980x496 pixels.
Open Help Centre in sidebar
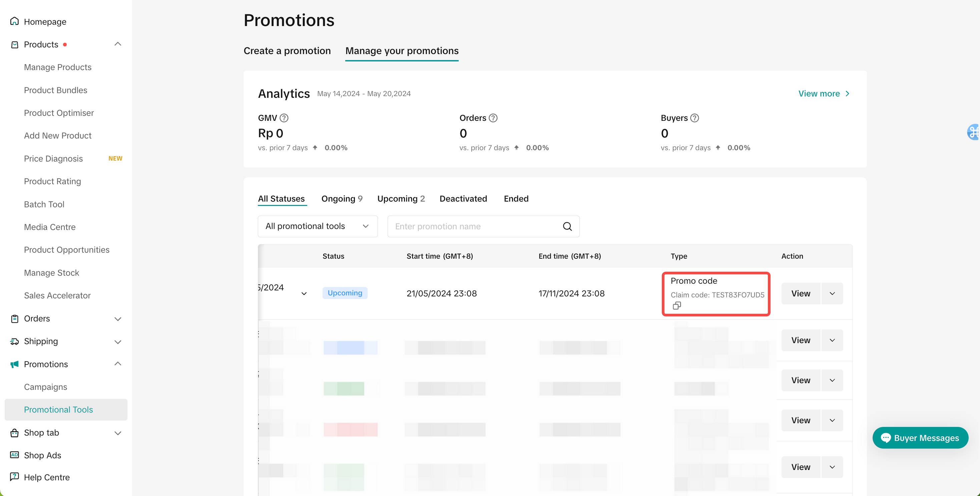point(46,477)
